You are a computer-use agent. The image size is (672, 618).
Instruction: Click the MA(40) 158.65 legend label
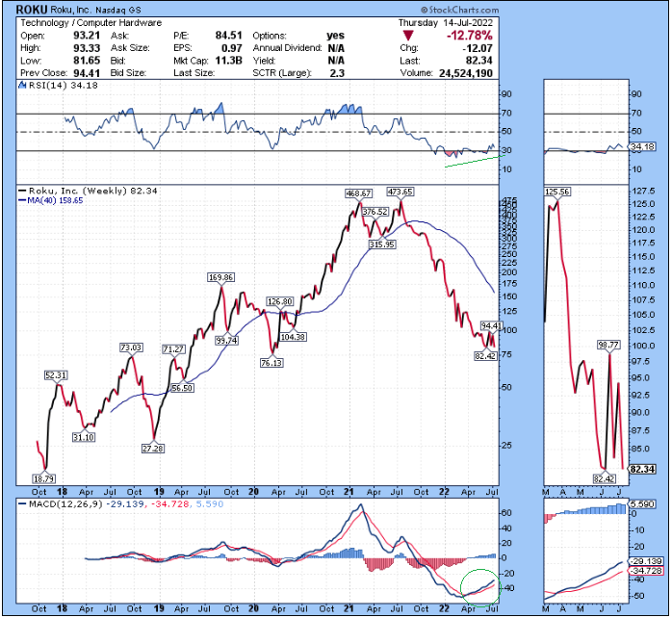click(x=51, y=200)
